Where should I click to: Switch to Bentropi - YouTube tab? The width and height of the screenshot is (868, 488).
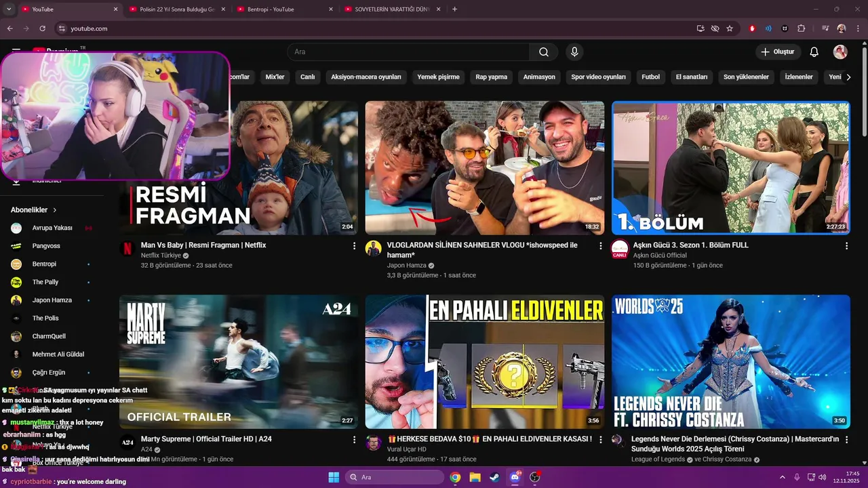[x=285, y=9]
